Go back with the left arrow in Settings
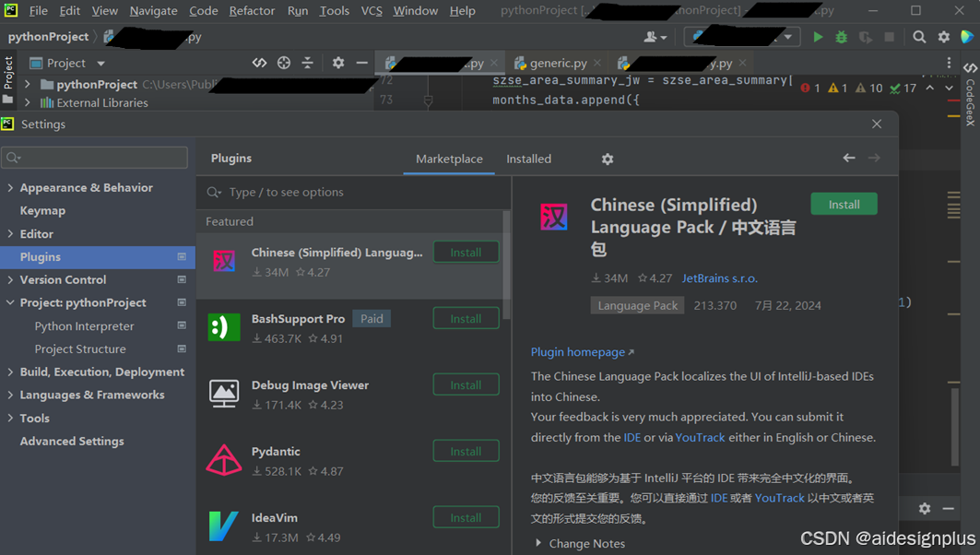Viewport: 980px width, 555px height. 849,159
